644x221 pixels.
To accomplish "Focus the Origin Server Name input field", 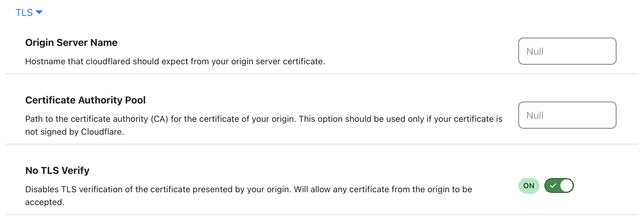I will [567, 51].
